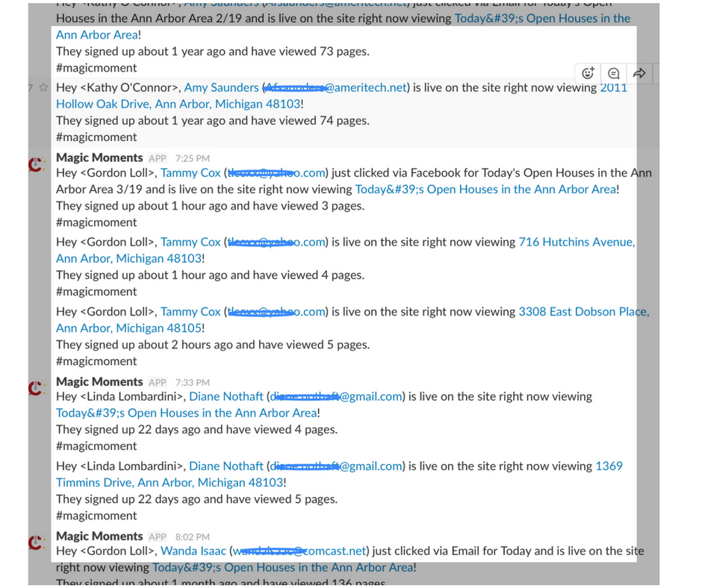Click the line "1 hour ago and have viewed 4 pages"
The image size is (702, 588).
point(211,275)
